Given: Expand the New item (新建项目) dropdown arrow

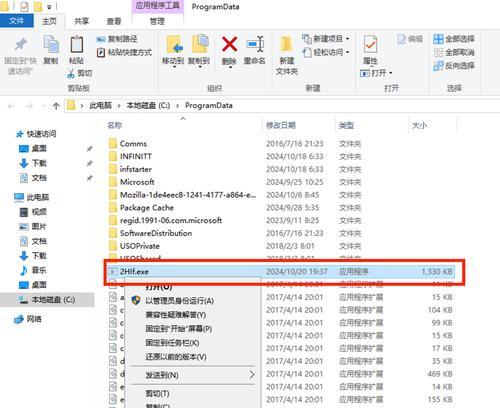Looking at the screenshot, I should pos(348,39).
